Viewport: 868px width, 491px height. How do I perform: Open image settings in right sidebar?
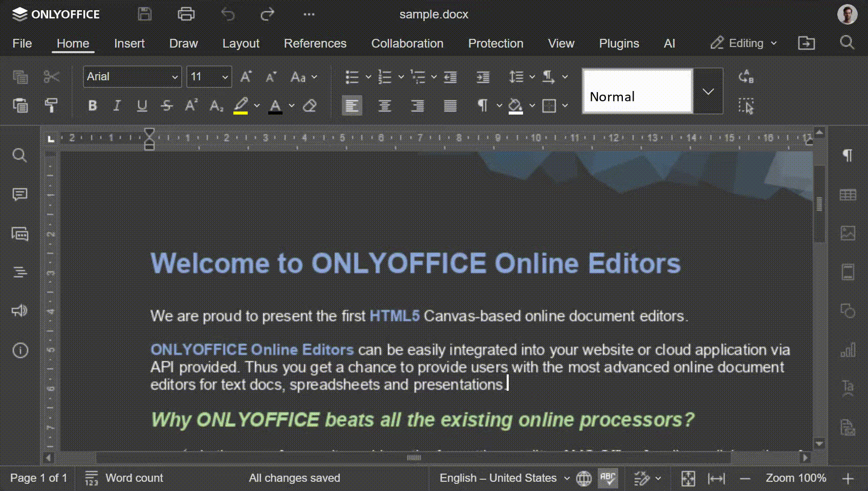point(848,233)
